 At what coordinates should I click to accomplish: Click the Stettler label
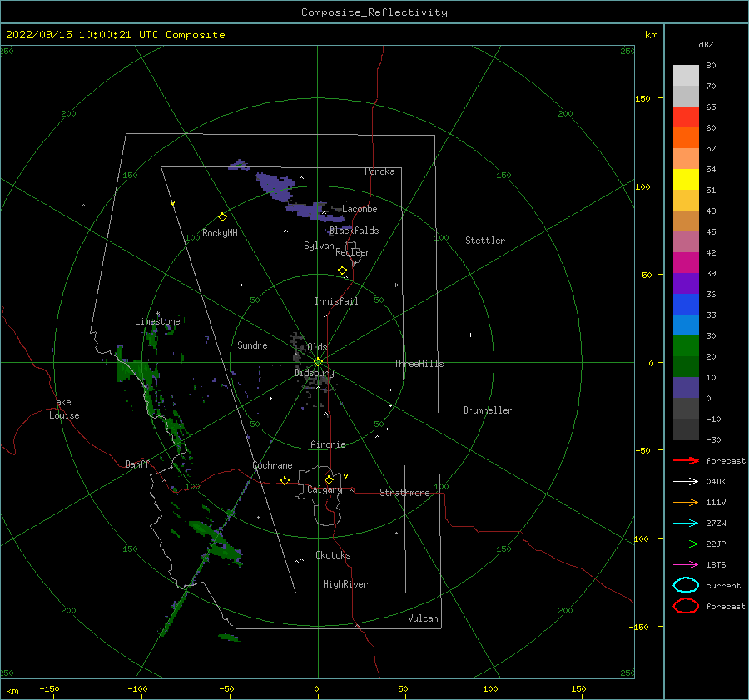click(x=485, y=241)
